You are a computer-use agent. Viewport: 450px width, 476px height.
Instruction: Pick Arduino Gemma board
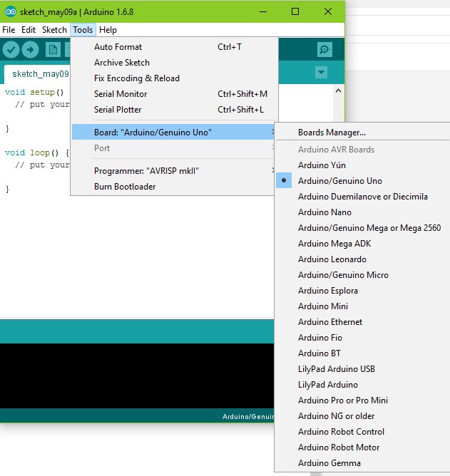pyautogui.click(x=362, y=463)
